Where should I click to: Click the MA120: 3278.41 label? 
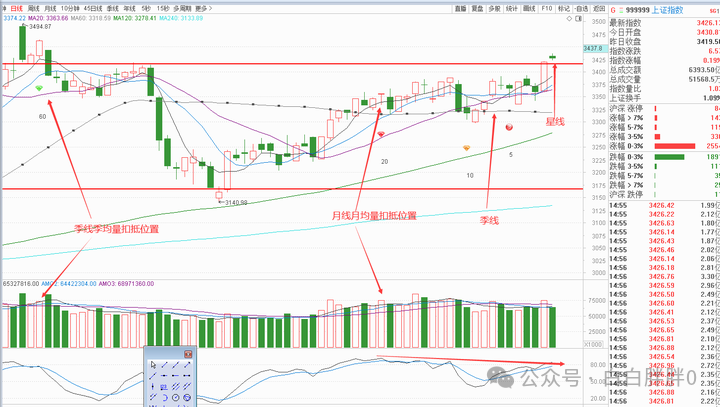(135, 18)
